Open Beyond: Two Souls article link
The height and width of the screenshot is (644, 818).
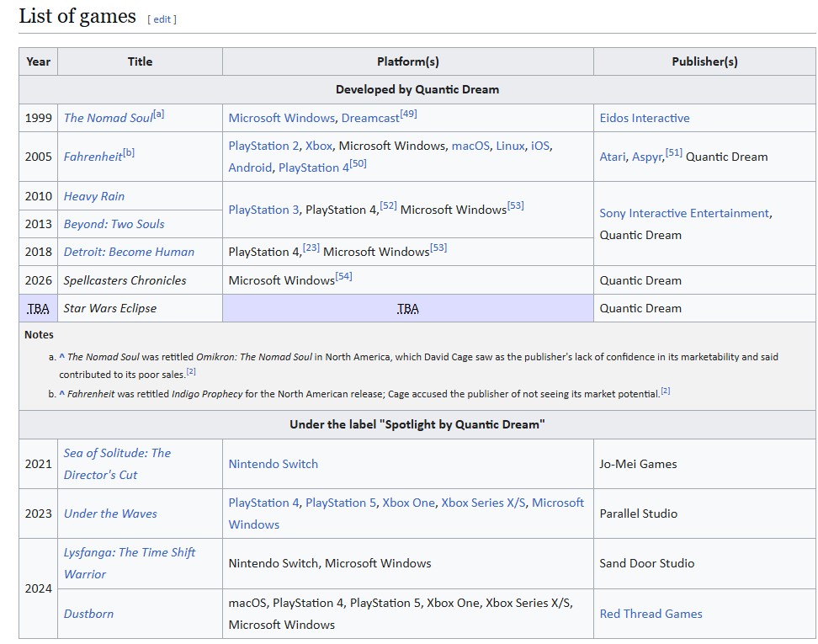pos(114,224)
